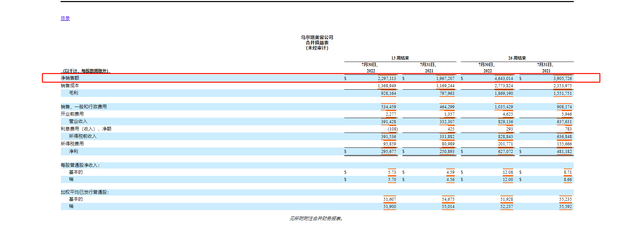This screenshot has height=244, width=644.
Task: Click the 销售、一般和行政费用 label
Action: (84, 107)
